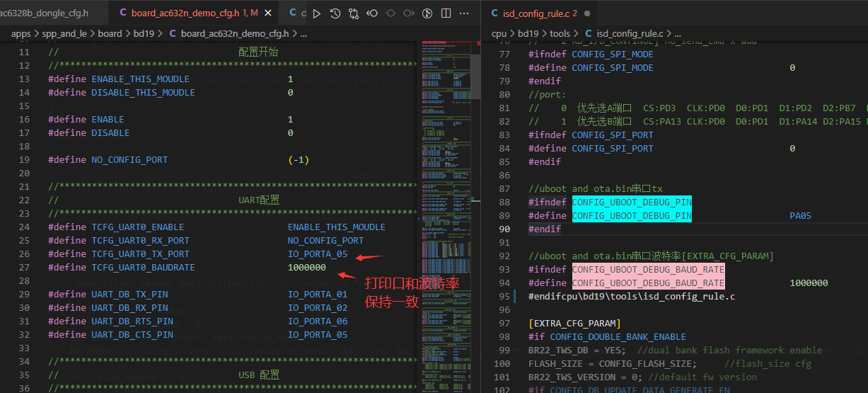Click UART_DB_RTS_PIN on line 31
Screen dimensions: 868x393
tap(132, 321)
